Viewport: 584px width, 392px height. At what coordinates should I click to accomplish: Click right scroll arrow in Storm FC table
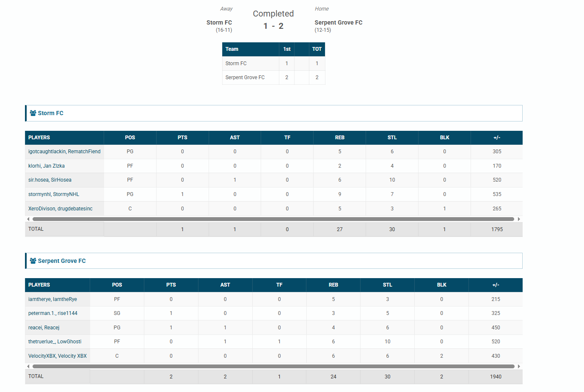pyautogui.click(x=519, y=219)
